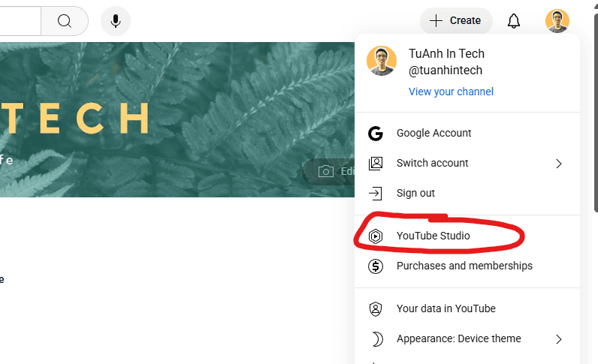
Task: Click the profile avatar in top bar
Action: click(557, 20)
